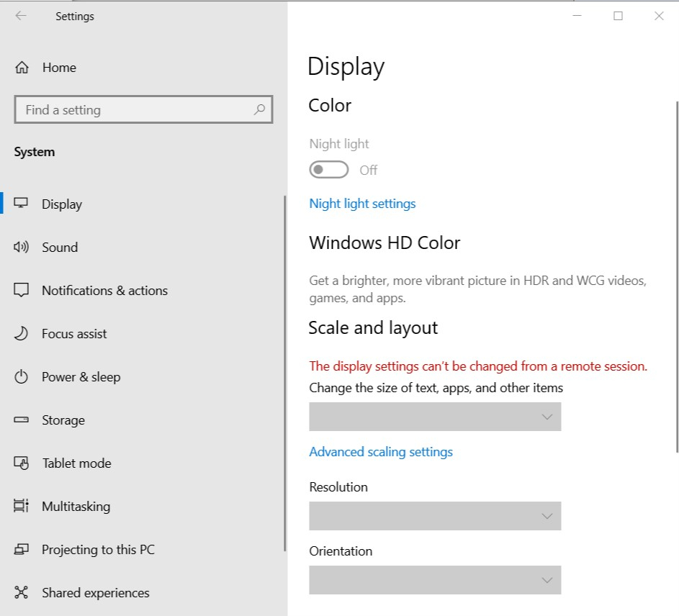Click the Find a setting field

tap(143, 109)
